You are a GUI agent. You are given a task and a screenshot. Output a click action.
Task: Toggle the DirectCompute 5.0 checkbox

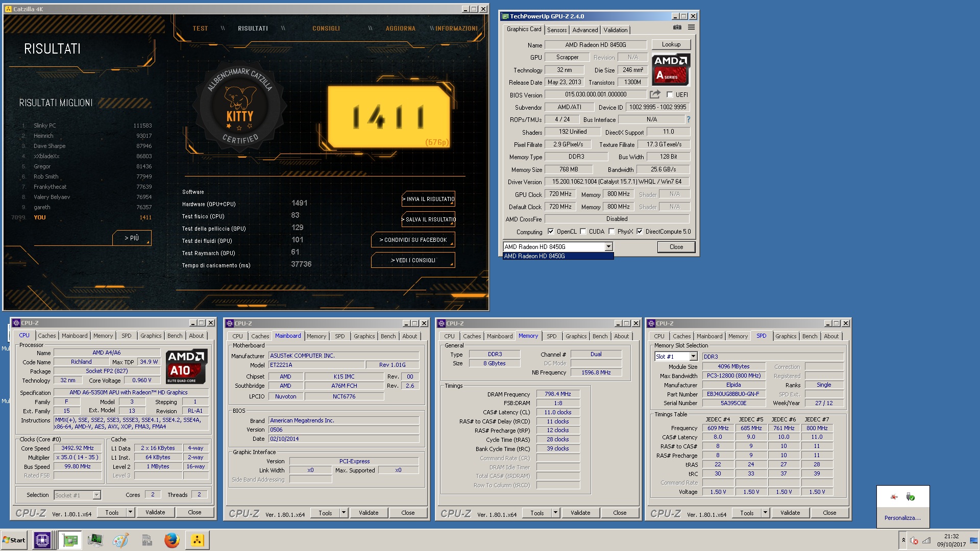pos(640,232)
